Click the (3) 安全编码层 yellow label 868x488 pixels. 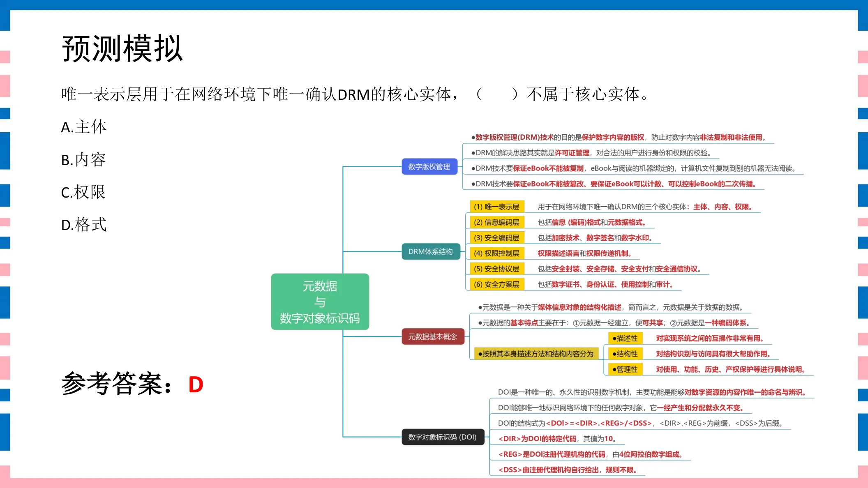click(x=497, y=238)
